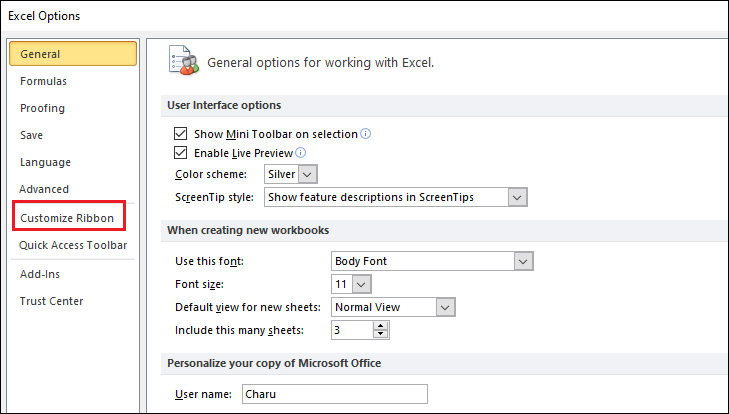Click the When creating new workbooks heading
The width and height of the screenshot is (729, 414).
pyautogui.click(x=248, y=231)
